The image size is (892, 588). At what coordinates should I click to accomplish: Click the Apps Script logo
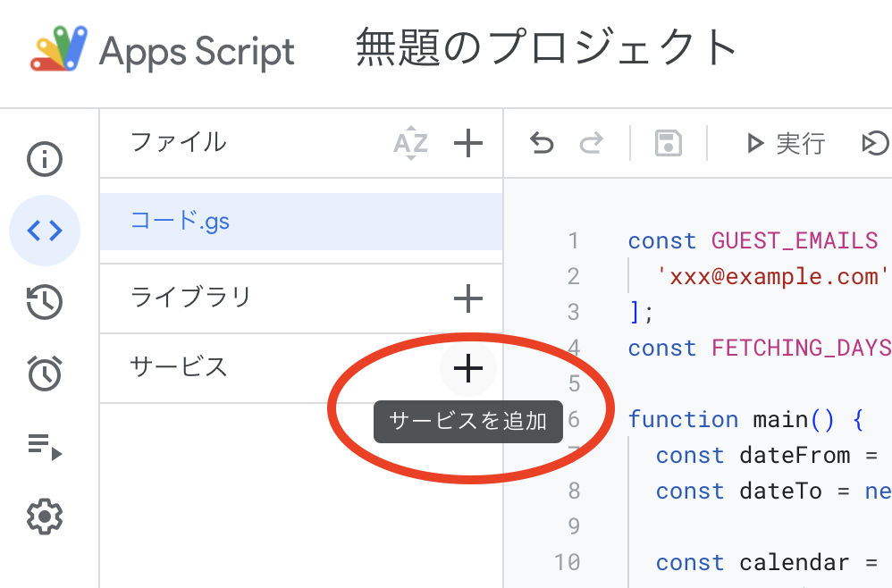[x=55, y=51]
